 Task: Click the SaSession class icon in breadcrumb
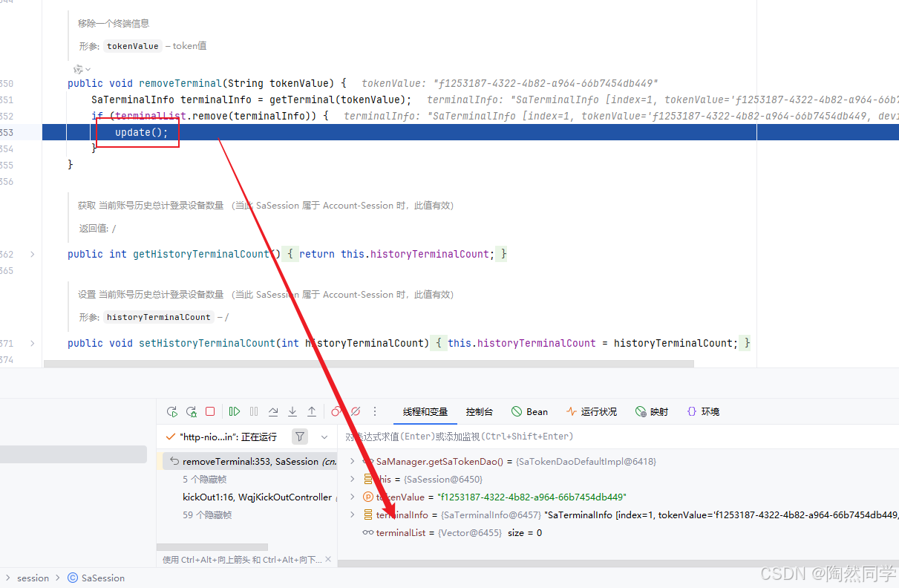click(x=73, y=578)
